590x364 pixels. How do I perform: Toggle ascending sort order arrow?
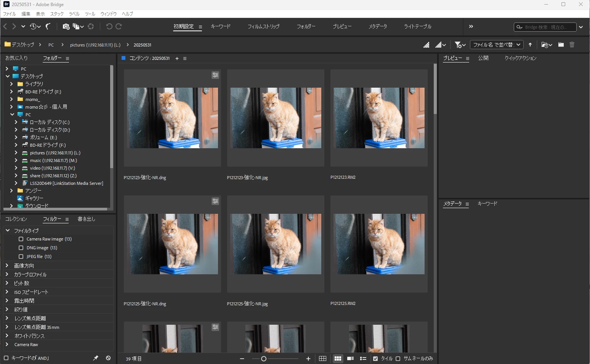click(530, 45)
